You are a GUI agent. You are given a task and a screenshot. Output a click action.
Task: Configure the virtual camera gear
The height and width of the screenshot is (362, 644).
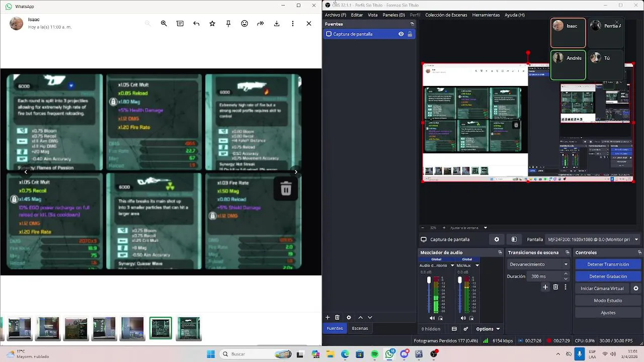(636, 289)
